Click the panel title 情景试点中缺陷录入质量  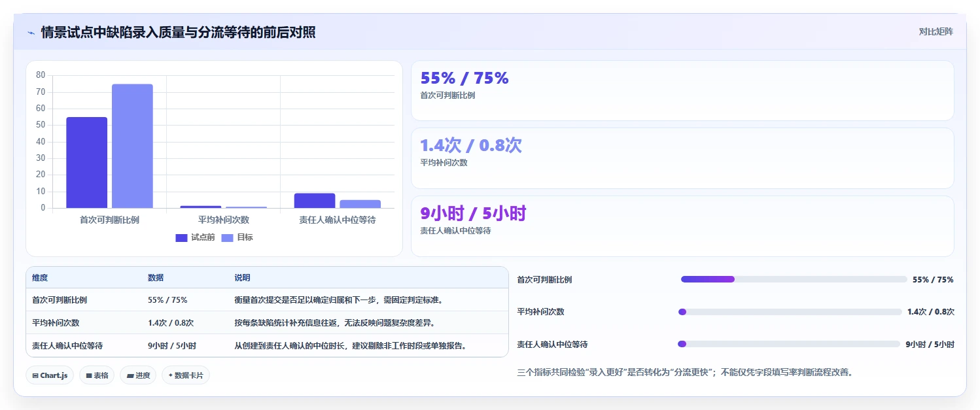(x=178, y=33)
